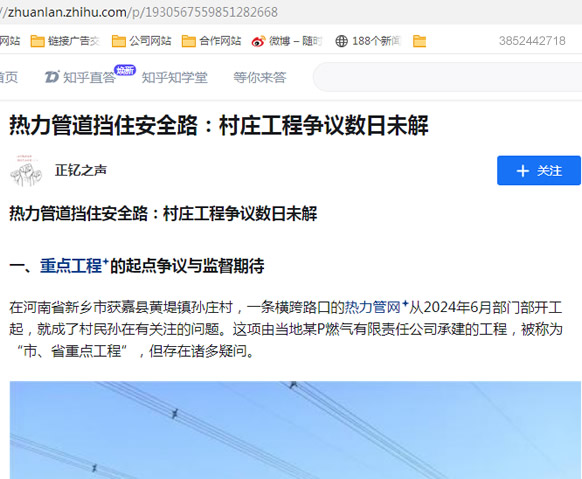
Task: Click the globe icon for 188个新闻 bookmark
Action: (x=341, y=41)
